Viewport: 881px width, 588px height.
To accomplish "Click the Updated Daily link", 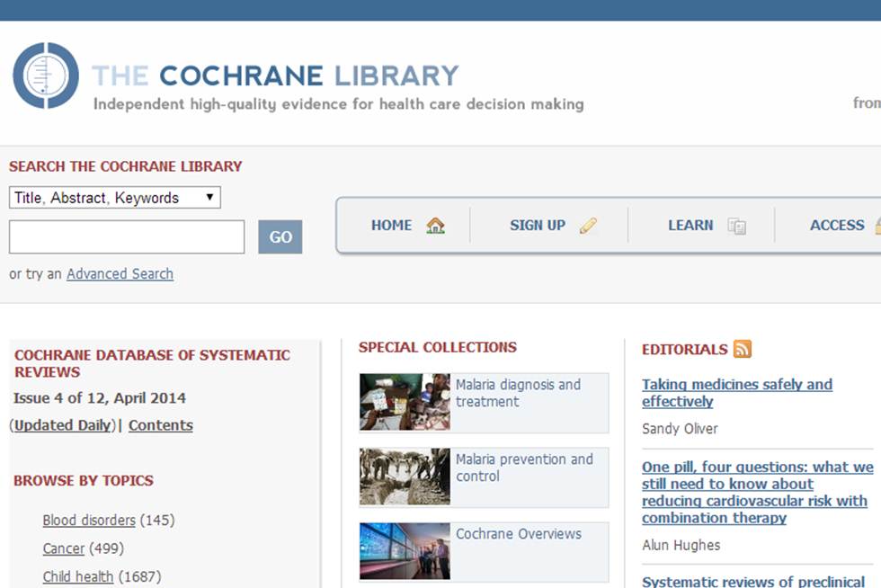I will pos(62,425).
